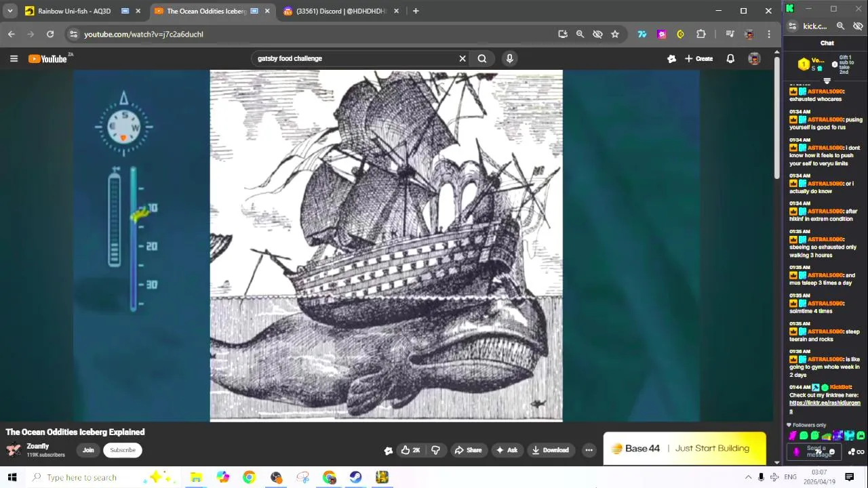Image resolution: width=868 pixels, height=488 pixels.
Task: Open the yellow circular extension icon
Action: (680, 34)
